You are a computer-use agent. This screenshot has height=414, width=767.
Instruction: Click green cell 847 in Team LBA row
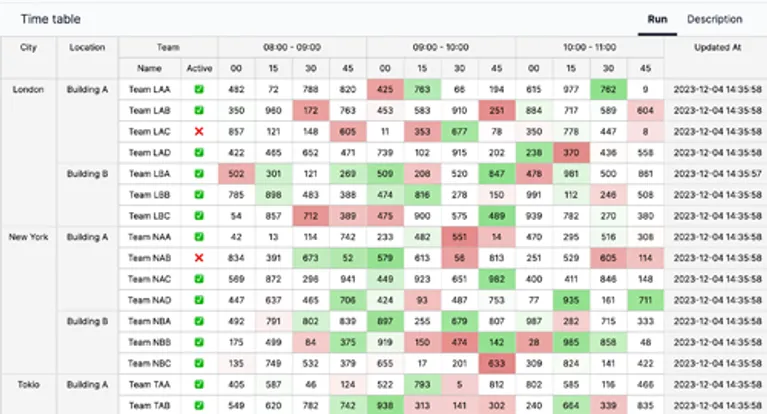[496, 174]
